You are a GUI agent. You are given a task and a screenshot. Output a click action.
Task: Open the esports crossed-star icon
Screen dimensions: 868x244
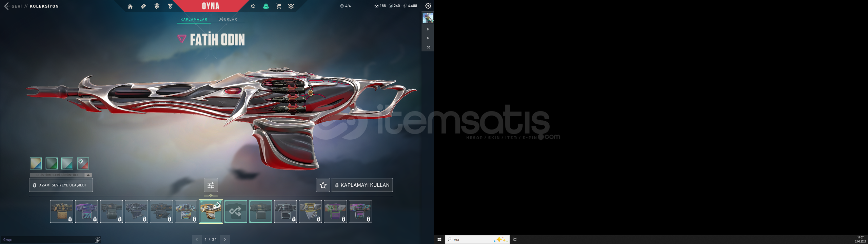point(253,6)
